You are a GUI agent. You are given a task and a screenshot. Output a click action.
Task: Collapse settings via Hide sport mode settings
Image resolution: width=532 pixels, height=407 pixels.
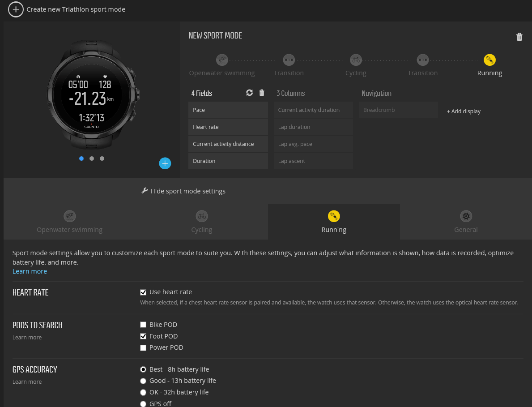pyautogui.click(x=183, y=191)
